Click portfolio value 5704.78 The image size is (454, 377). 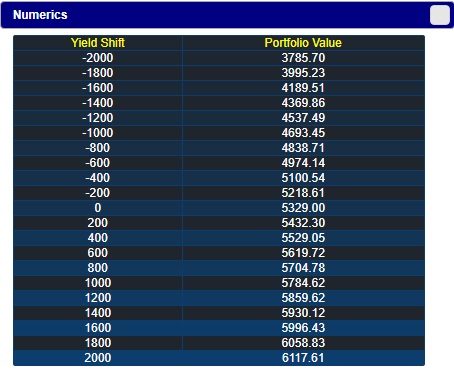click(x=303, y=268)
